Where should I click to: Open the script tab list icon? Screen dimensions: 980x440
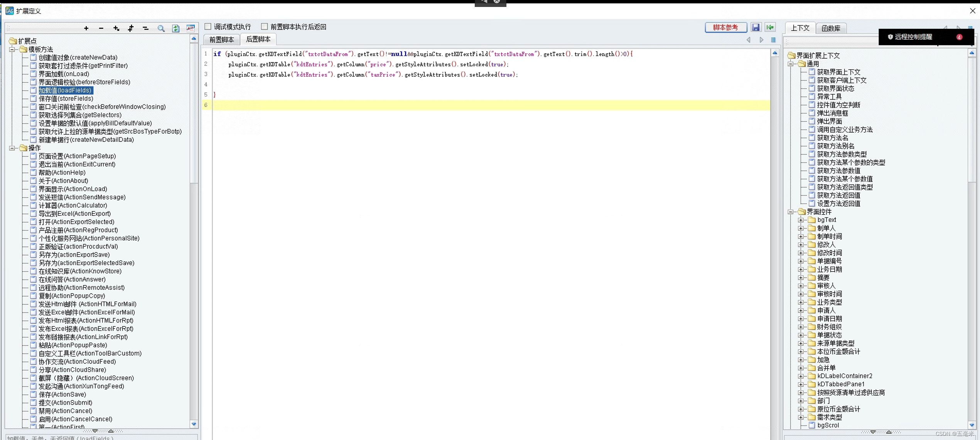[x=773, y=40]
